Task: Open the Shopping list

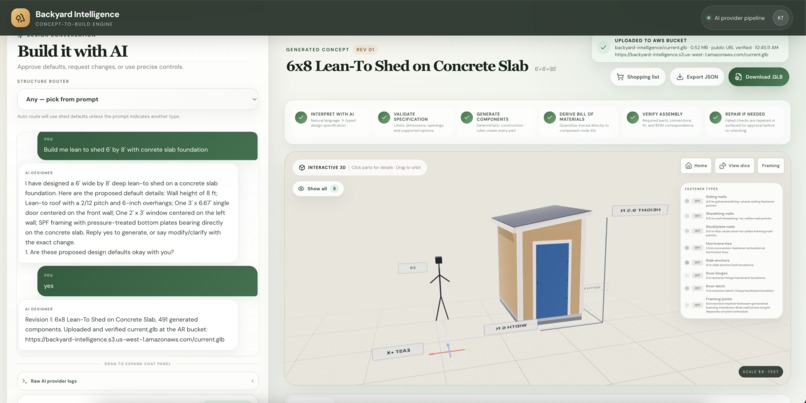Action: coord(637,77)
